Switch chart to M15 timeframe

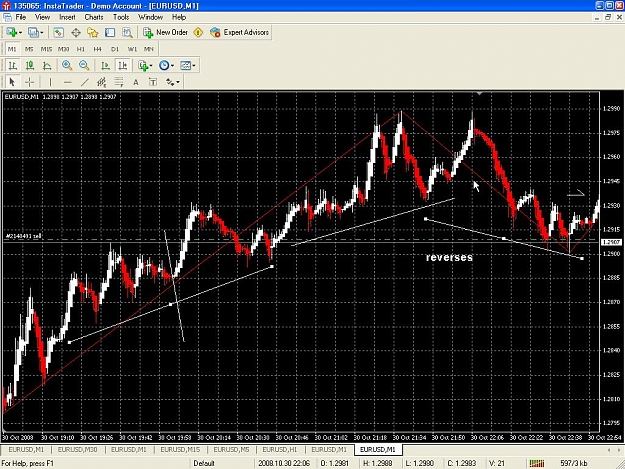(x=46, y=49)
